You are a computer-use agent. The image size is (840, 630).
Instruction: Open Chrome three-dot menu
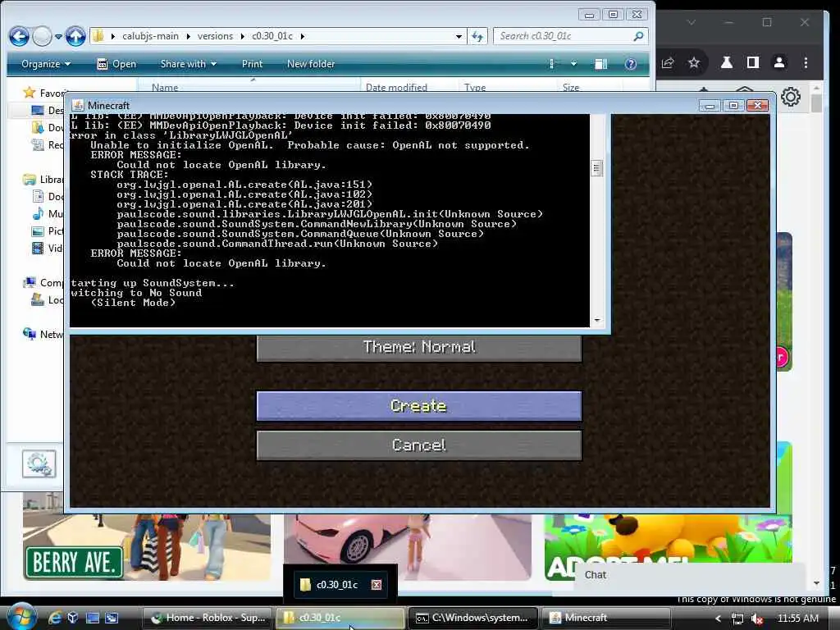click(806, 62)
